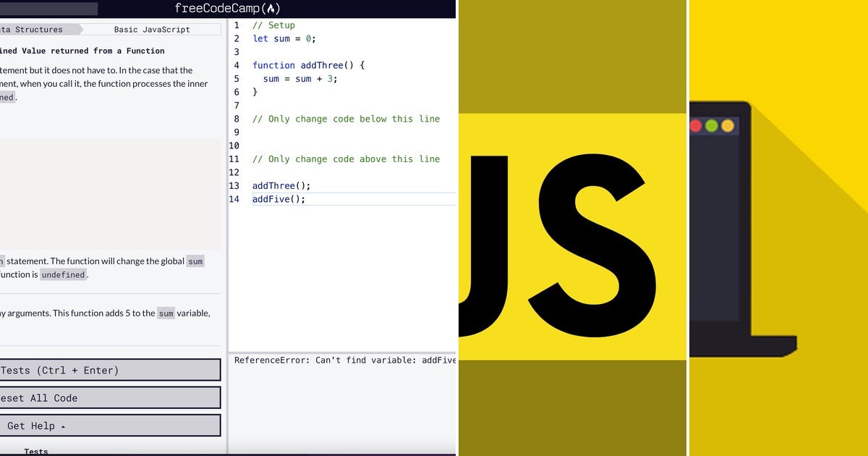Click the highlighted sum inline code snippet

(x=195, y=261)
